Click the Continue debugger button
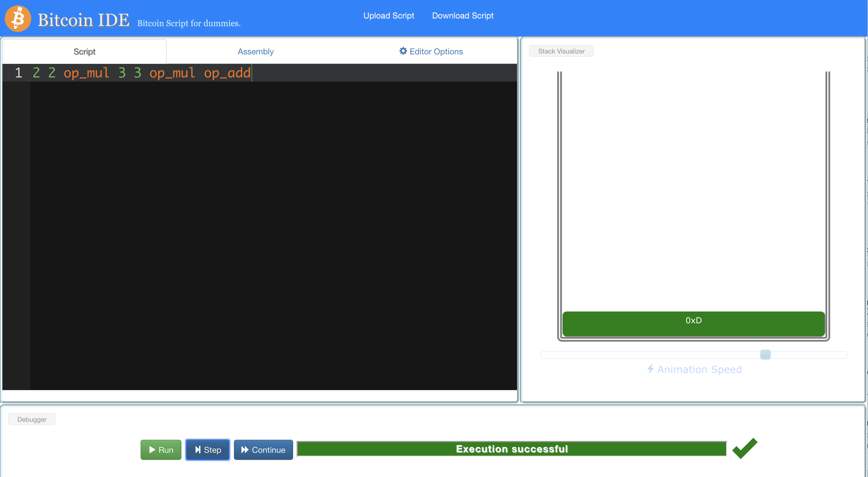 click(x=264, y=450)
